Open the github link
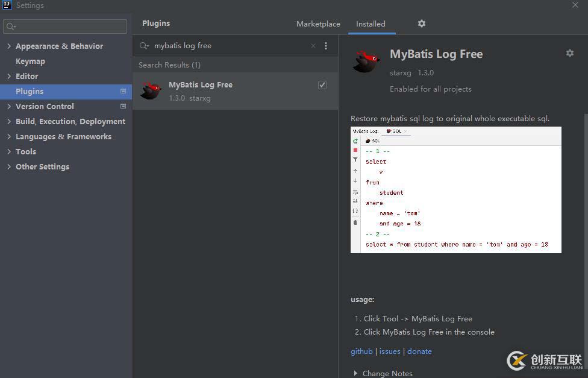 pyautogui.click(x=361, y=351)
